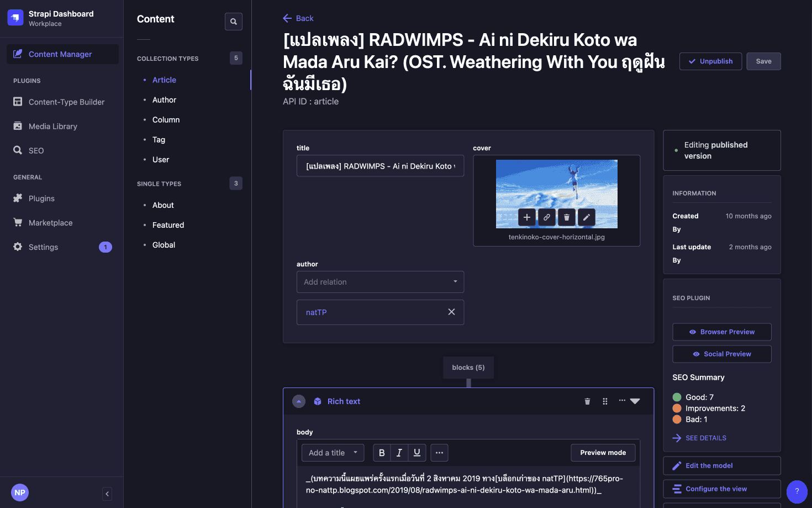Show more editor formatting options
This screenshot has height=508, width=812.
click(x=439, y=453)
